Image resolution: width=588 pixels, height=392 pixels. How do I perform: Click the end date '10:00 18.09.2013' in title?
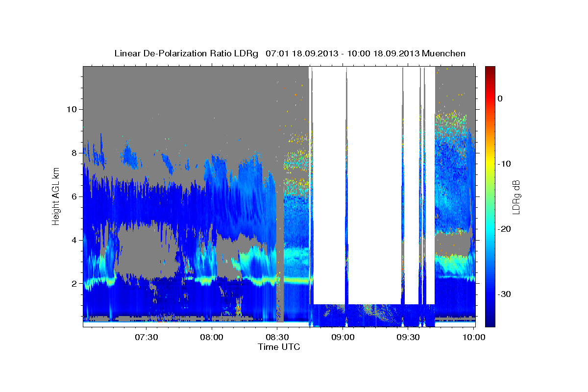[x=383, y=53]
